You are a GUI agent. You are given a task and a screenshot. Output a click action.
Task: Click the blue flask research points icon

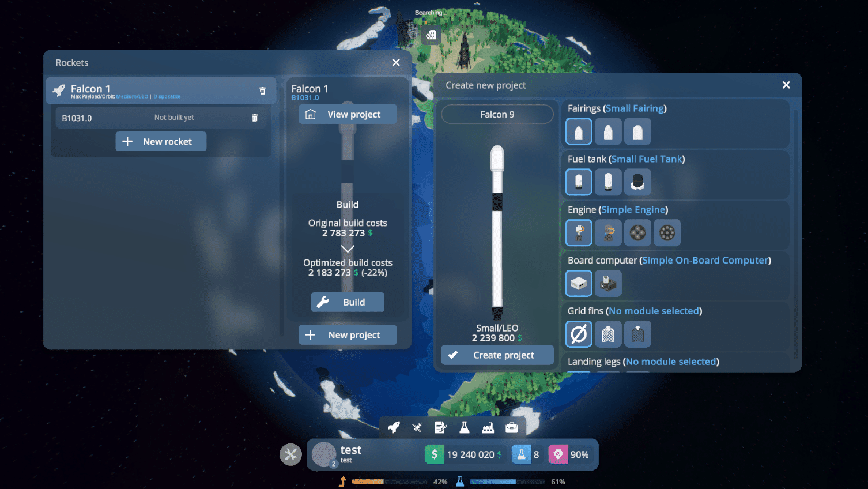point(521,454)
